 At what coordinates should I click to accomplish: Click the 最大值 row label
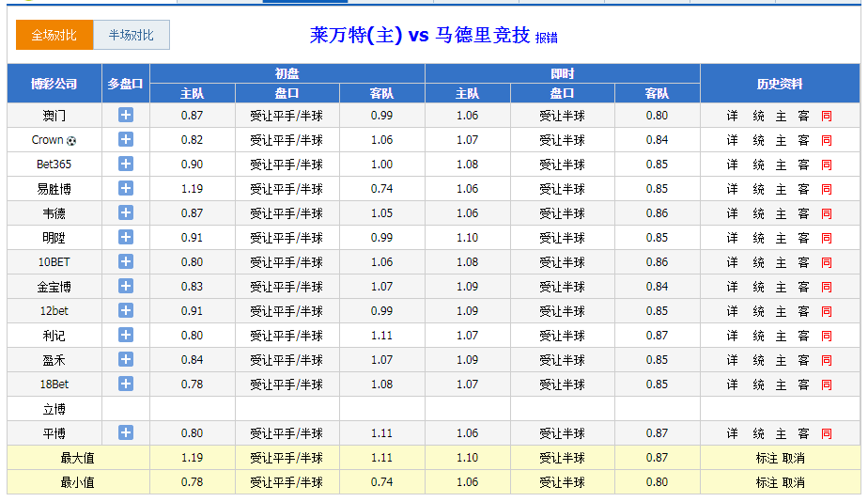pyautogui.click(x=77, y=458)
